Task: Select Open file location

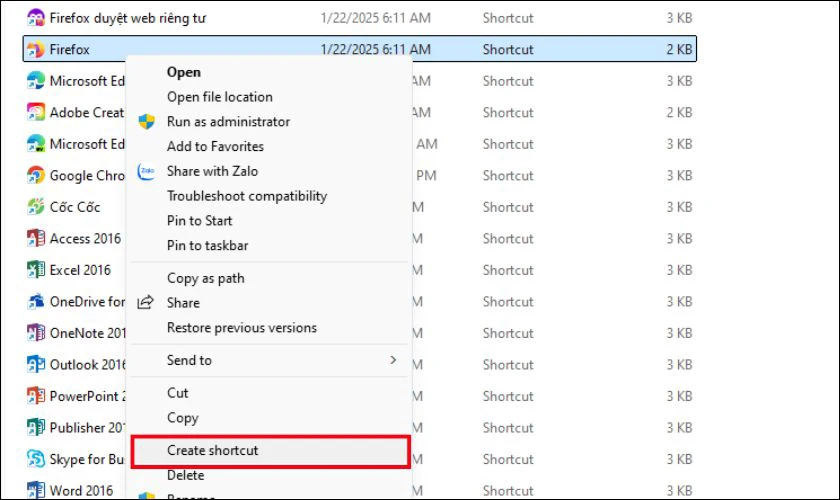Action: point(220,97)
